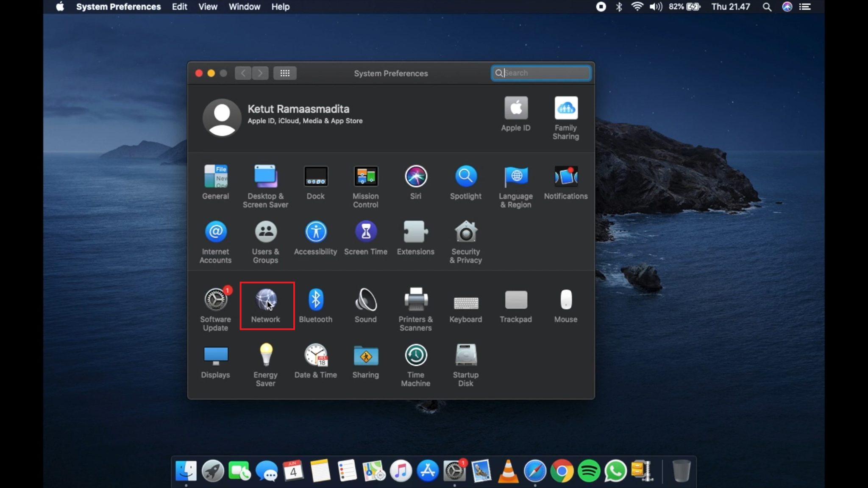
Task: Open Bluetooth preferences pane
Action: click(x=316, y=305)
